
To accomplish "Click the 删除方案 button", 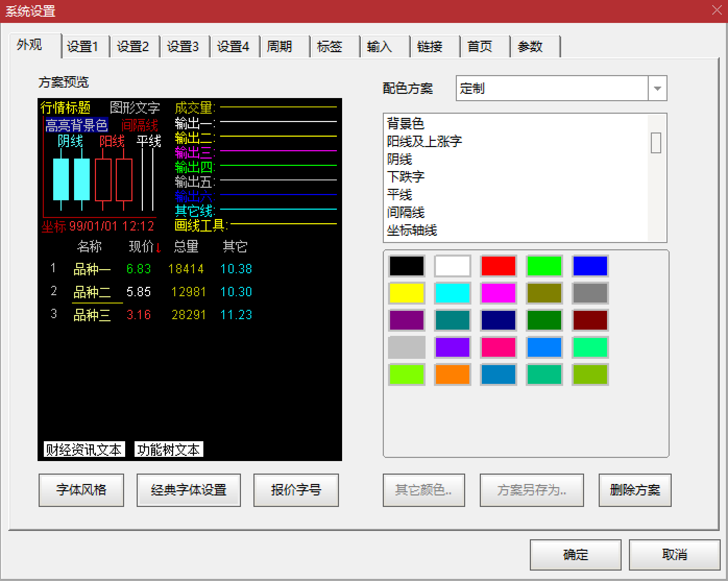I will (x=635, y=490).
